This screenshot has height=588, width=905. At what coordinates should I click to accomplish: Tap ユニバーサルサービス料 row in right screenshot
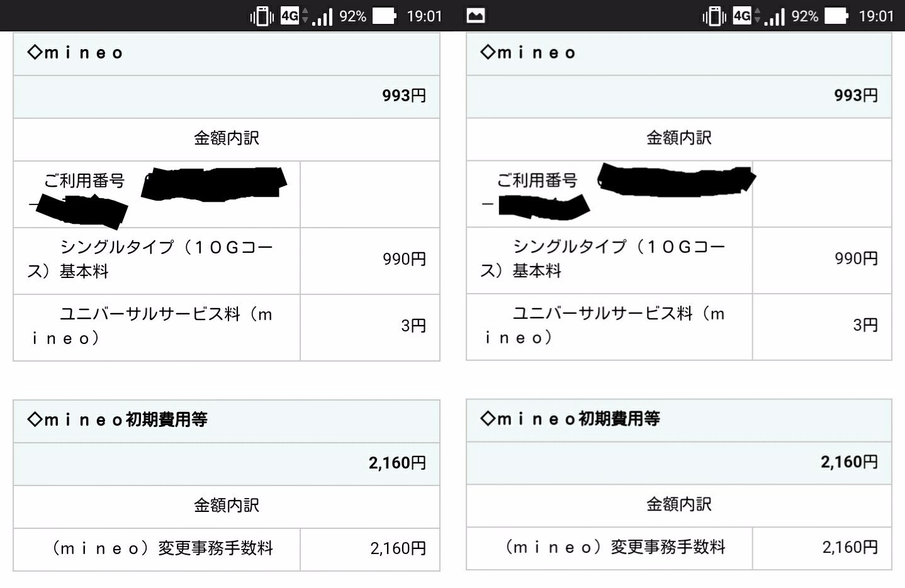[609, 325]
